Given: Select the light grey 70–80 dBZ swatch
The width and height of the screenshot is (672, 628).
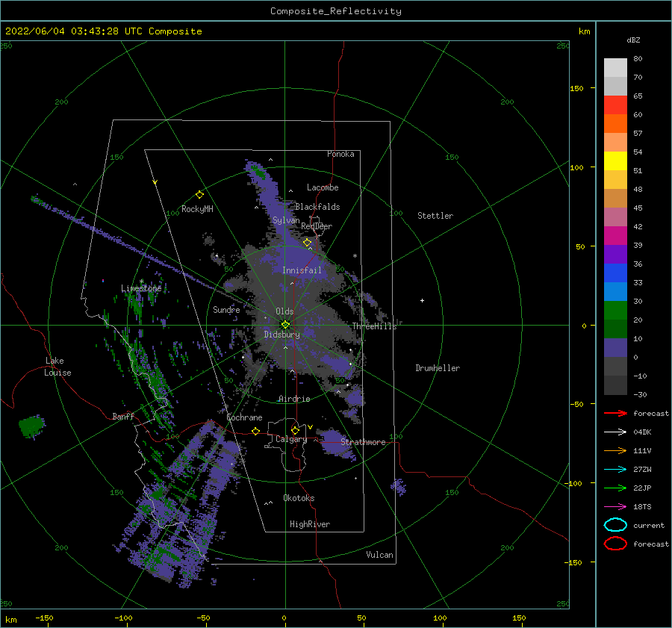Looking at the screenshot, I should pyautogui.click(x=615, y=68).
